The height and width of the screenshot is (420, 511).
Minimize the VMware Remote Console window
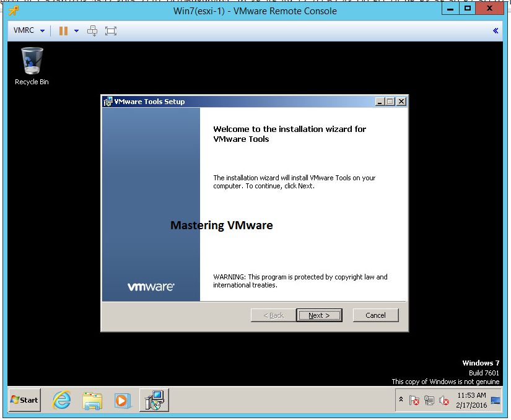click(450, 9)
